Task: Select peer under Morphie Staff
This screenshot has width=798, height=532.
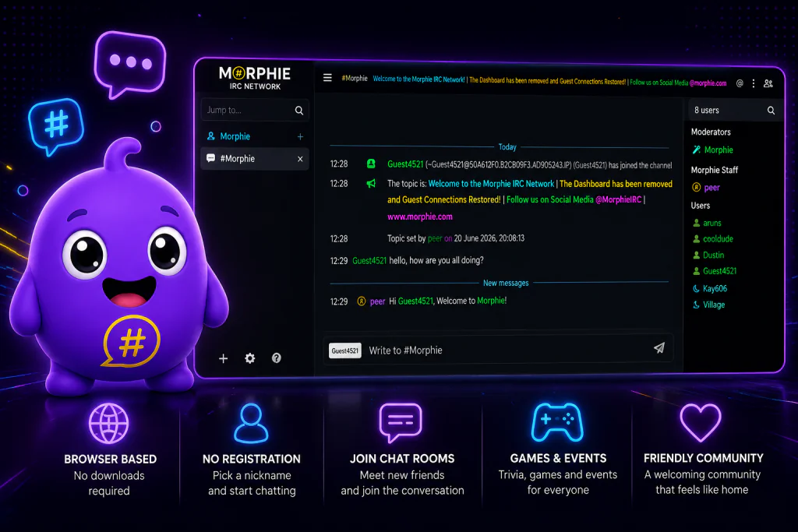Action: tap(711, 188)
